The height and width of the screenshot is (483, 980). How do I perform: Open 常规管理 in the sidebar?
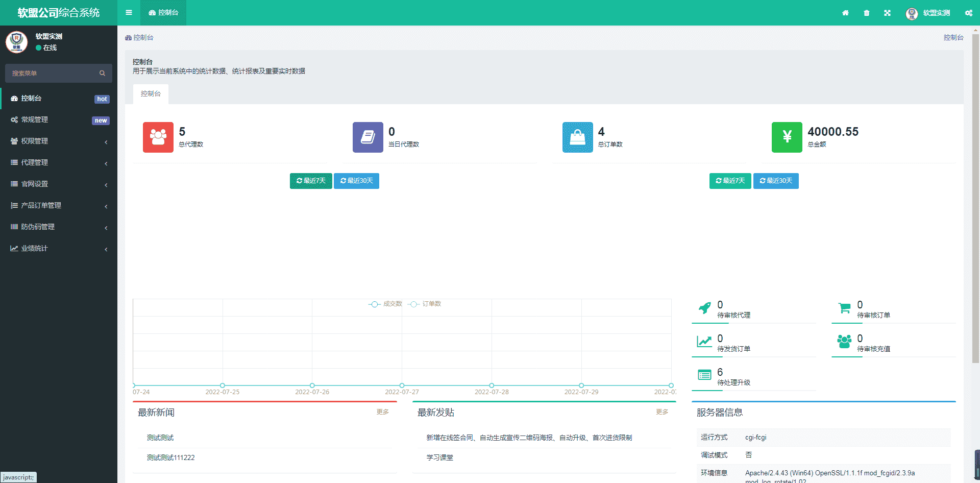[x=59, y=120]
